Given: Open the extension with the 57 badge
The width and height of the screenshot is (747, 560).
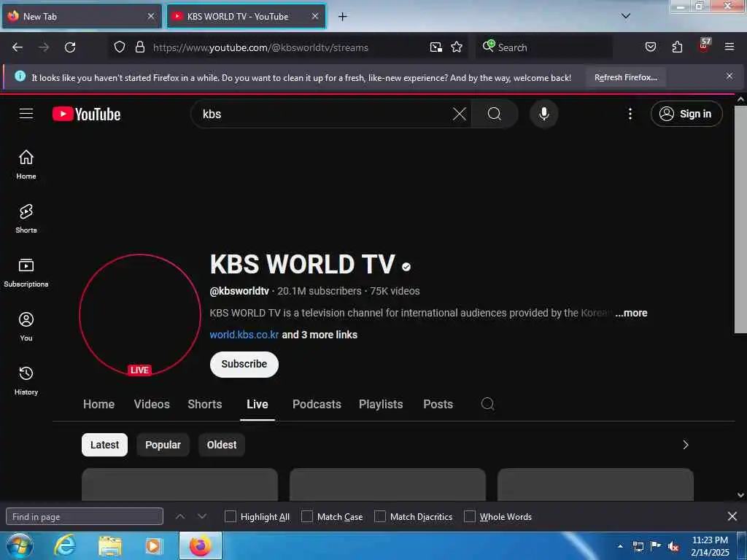Looking at the screenshot, I should [x=704, y=46].
